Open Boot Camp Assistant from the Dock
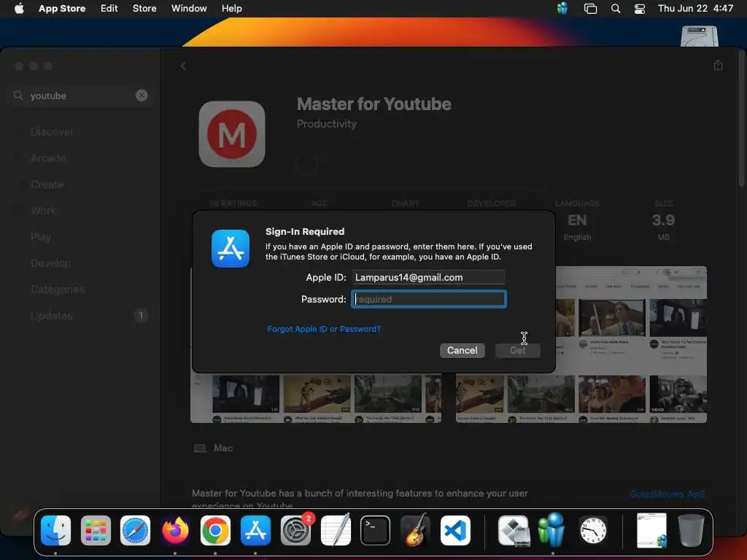 (x=514, y=530)
